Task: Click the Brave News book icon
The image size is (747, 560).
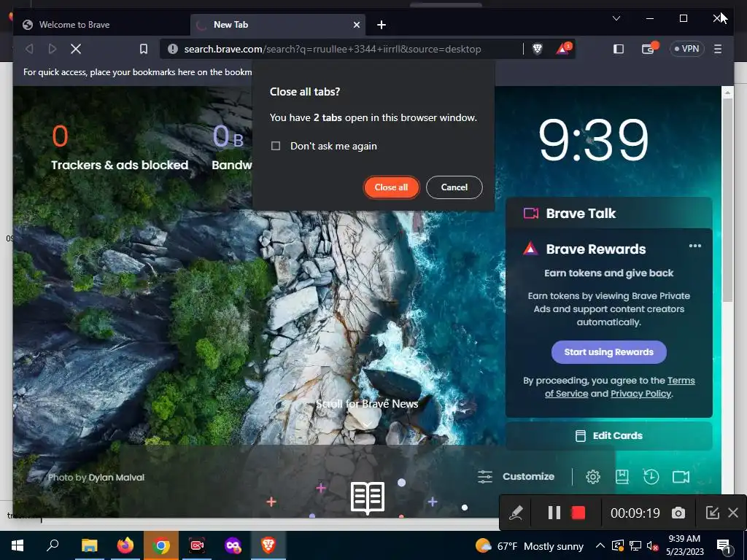Action: [368, 497]
